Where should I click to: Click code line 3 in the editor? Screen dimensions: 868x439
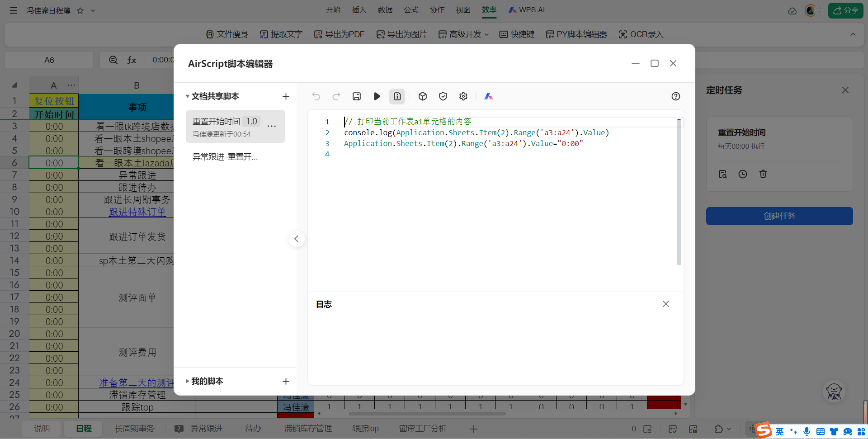click(x=463, y=143)
